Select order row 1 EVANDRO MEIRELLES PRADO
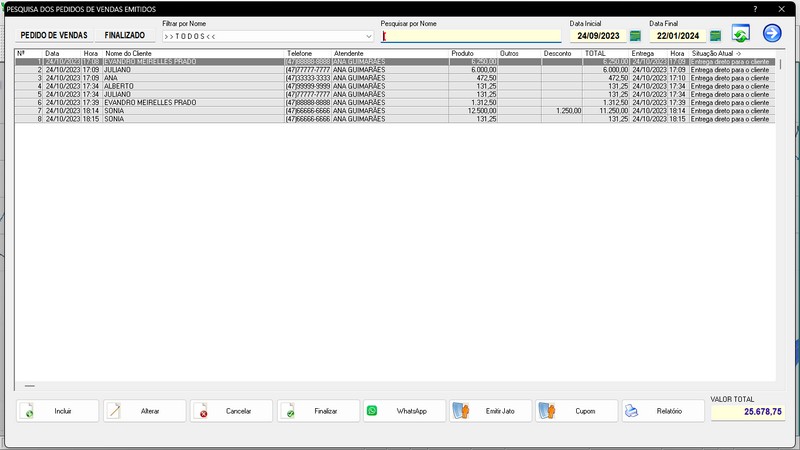800x450 pixels. point(395,62)
